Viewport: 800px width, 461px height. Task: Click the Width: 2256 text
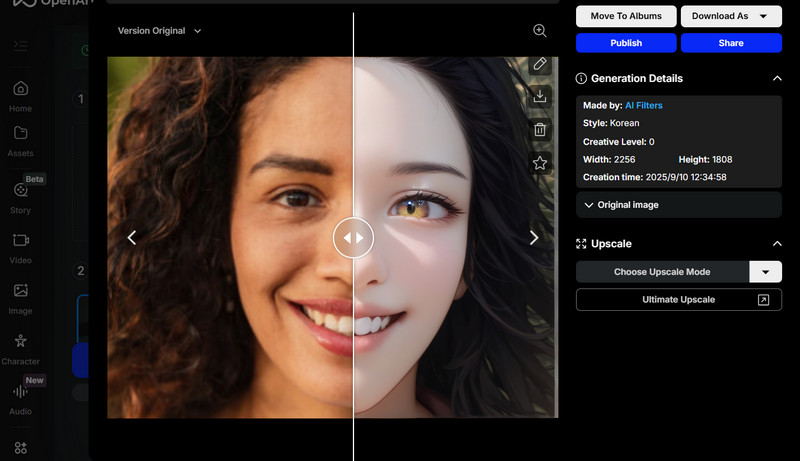(x=609, y=160)
